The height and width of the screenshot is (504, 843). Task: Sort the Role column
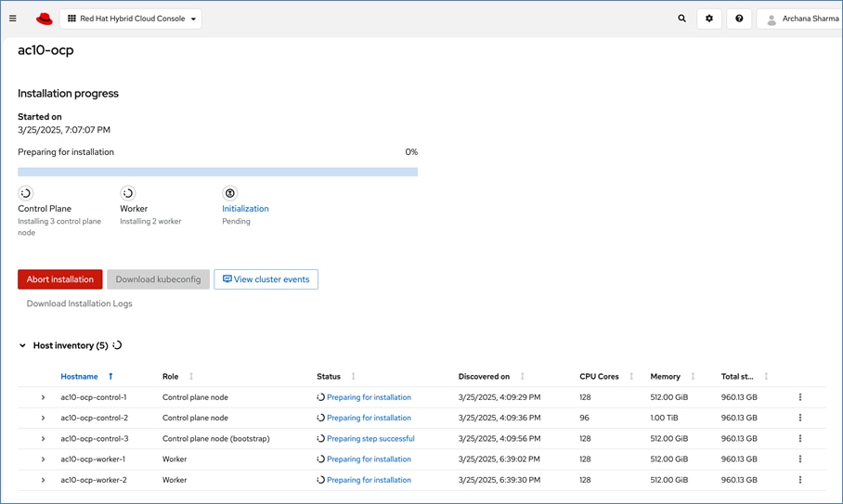coord(191,376)
